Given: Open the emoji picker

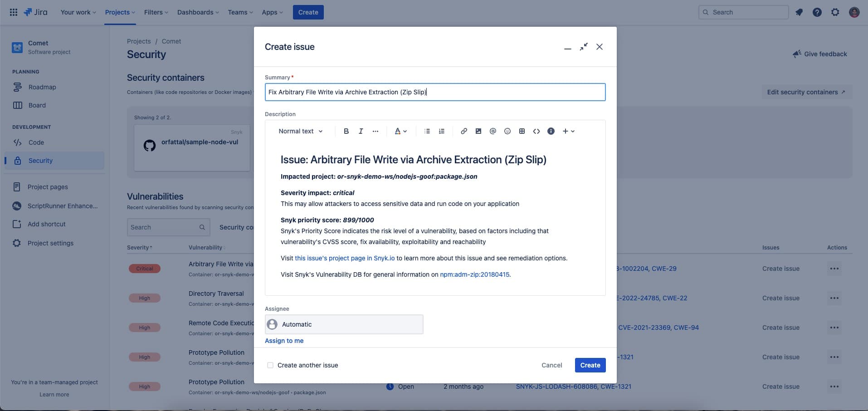Looking at the screenshot, I should [x=507, y=131].
